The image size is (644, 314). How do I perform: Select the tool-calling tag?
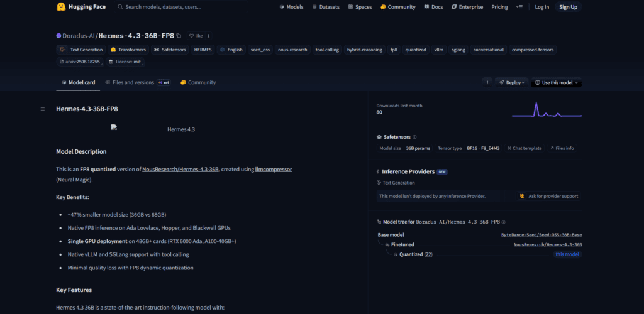coord(327,50)
